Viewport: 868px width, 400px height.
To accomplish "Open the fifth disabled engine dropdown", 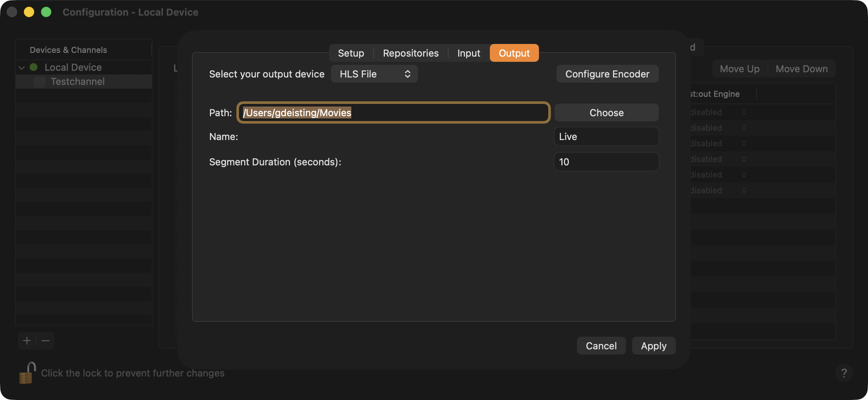I will coord(718,175).
